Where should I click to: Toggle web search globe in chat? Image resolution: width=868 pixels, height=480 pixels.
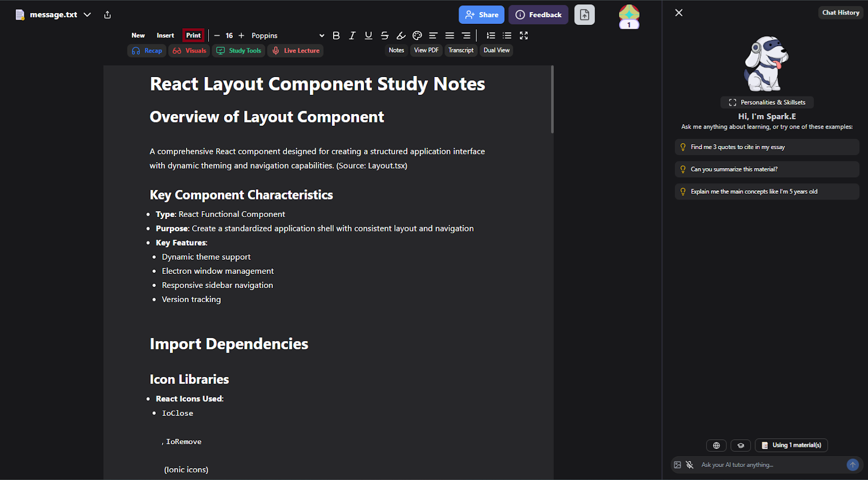click(x=716, y=445)
